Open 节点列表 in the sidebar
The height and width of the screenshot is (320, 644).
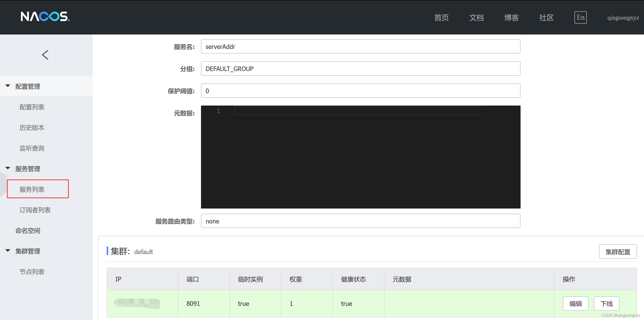coord(32,272)
